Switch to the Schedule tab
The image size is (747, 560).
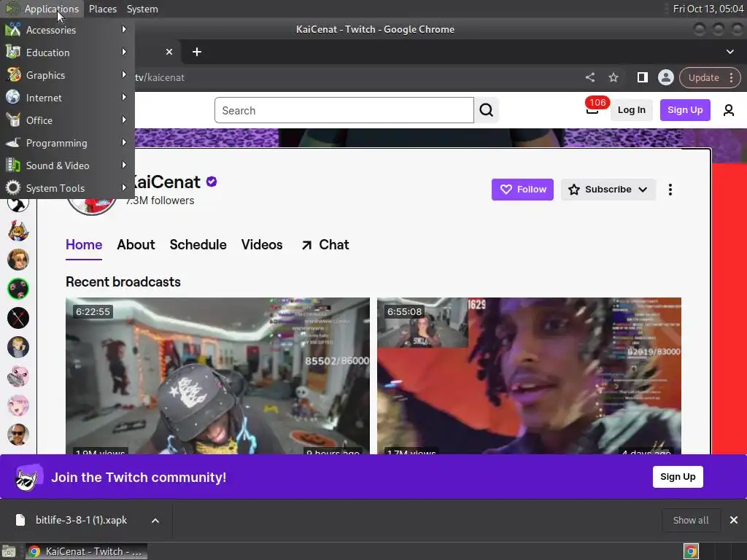tap(198, 245)
